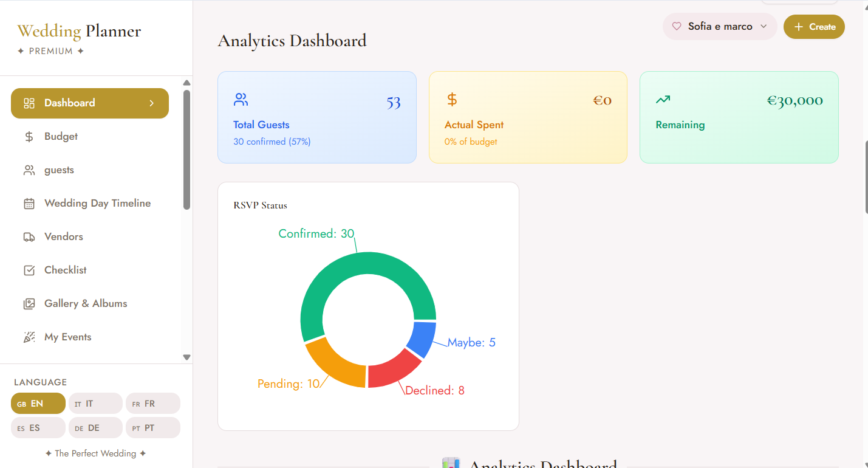This screenshot has height=468, width=868.
Task: Switch language to FR
Action: (x=153, y=404)
